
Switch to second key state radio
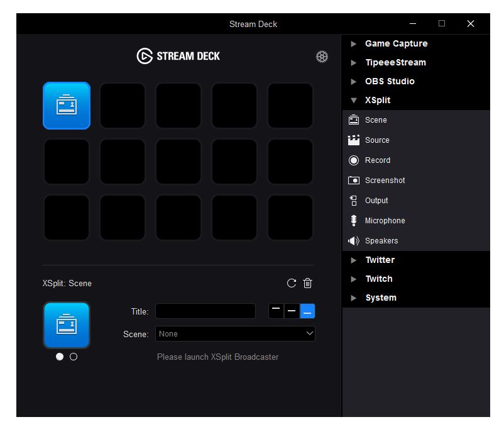[x=74, y=357]
